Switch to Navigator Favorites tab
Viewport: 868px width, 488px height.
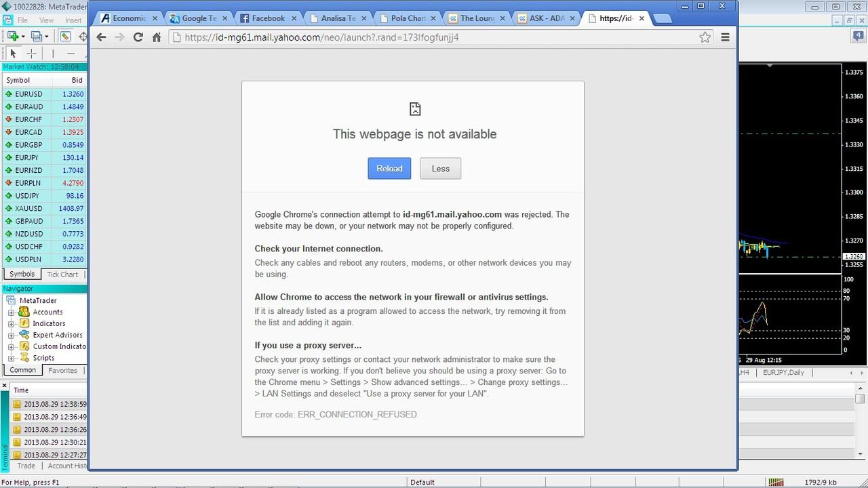62,371
